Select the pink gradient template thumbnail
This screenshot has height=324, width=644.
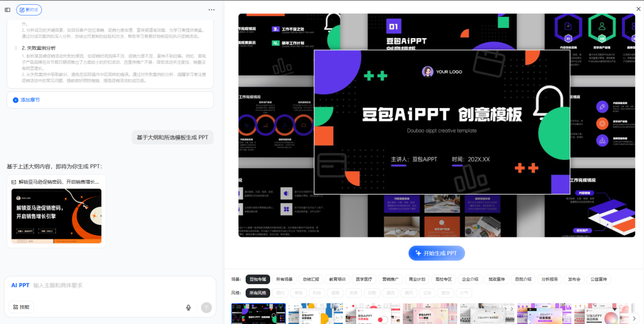[429, 314]
